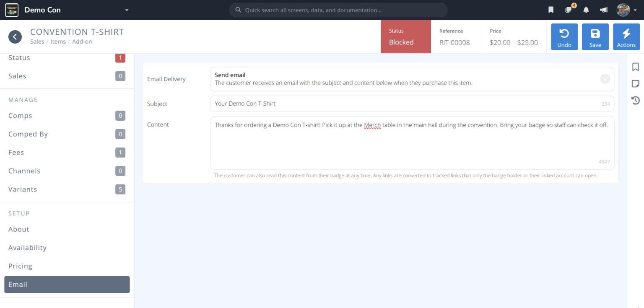Open the notes panel in right sidebar
The height and width of the screenshot is (308, 644).
click(x=636, y=84)
